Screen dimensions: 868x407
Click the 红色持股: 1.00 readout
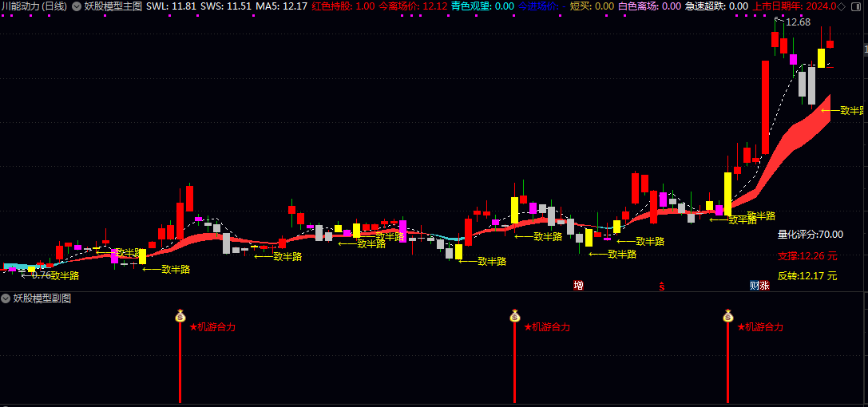pyautogui.click(x=343, y=6)
